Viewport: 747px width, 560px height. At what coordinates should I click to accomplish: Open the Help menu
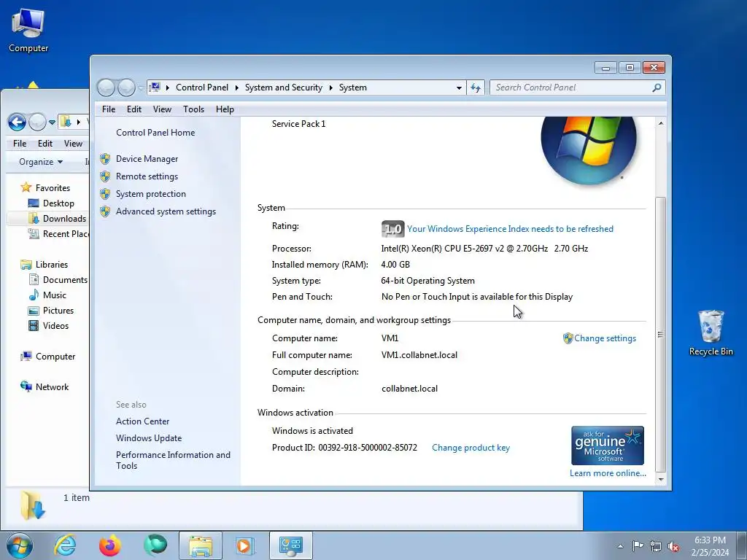tap(225, 109)
